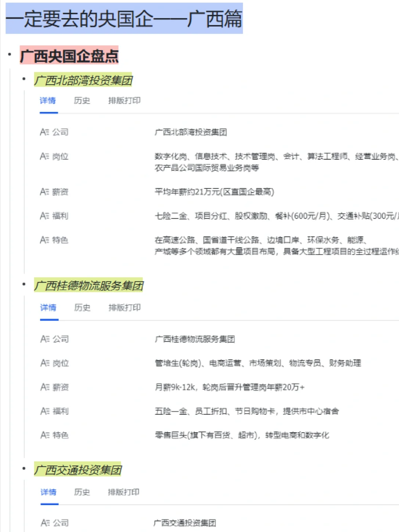Click the benefits value starting 五险一金、员工折扣
Viewport: 399px width, 532px height.
(247, 411)
